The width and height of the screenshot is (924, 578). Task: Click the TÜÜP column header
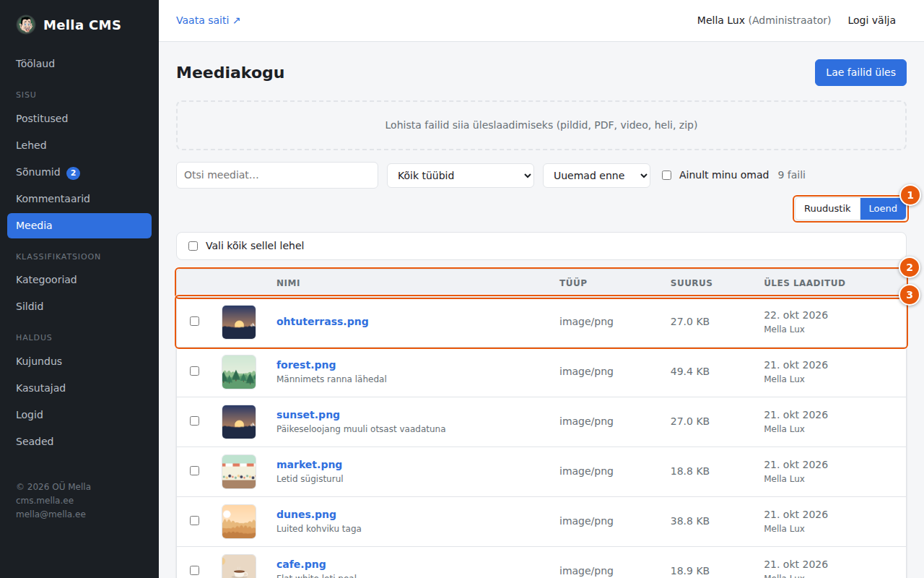[573, 283]
